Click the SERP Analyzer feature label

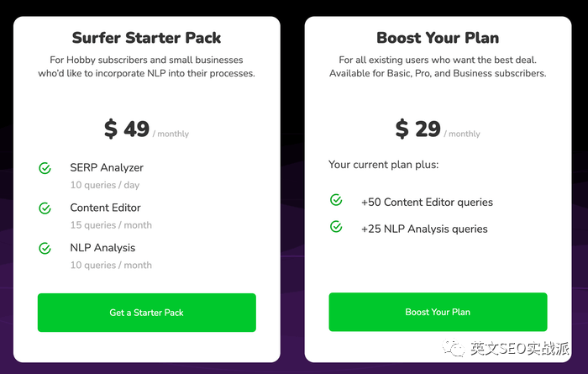coord(107,167)
